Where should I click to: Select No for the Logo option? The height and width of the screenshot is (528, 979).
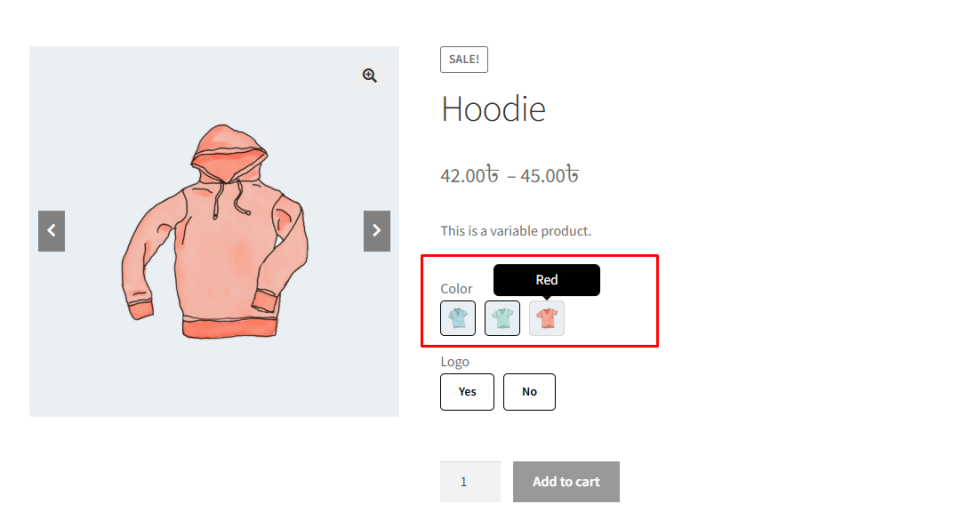coord(529,392)
